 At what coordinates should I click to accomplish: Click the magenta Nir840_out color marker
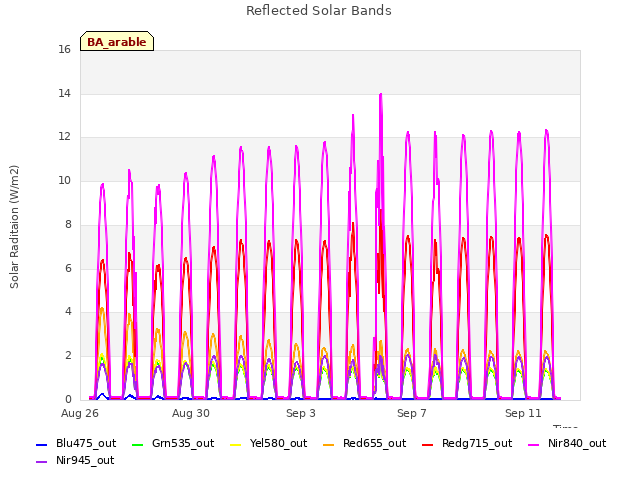point(534,444)
